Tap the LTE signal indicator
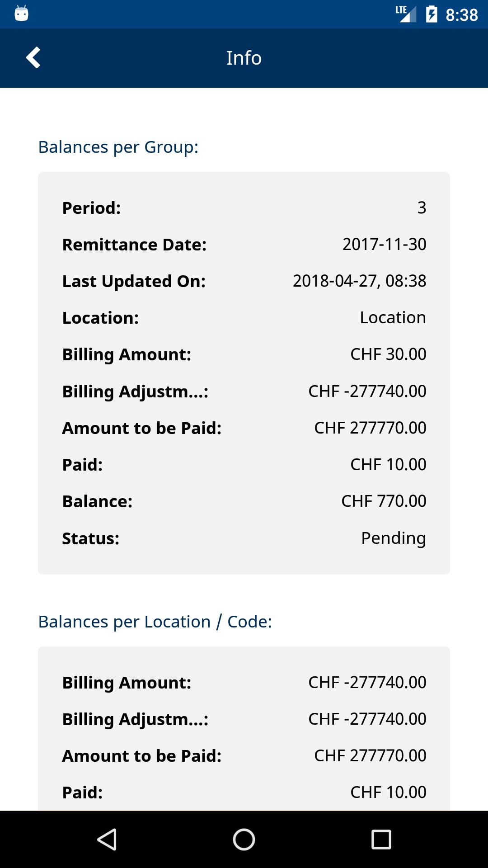This screenshot has height=868, width=488. [405, 14]
